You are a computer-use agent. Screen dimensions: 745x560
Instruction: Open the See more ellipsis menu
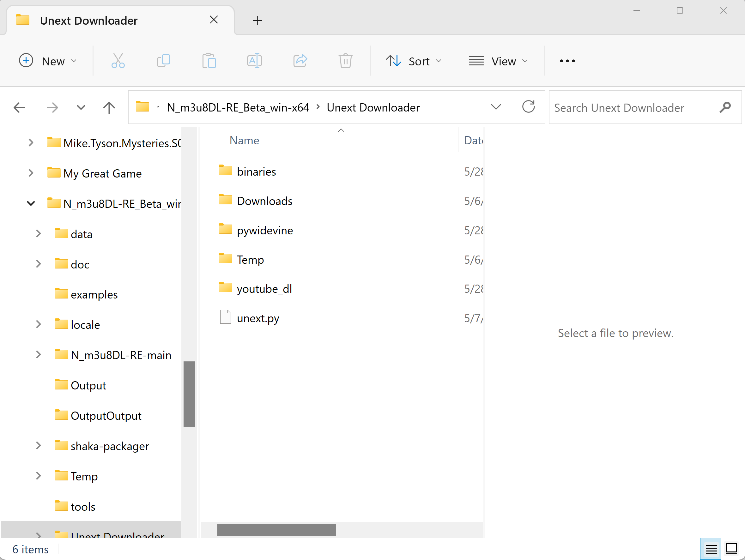coord(567,61)
